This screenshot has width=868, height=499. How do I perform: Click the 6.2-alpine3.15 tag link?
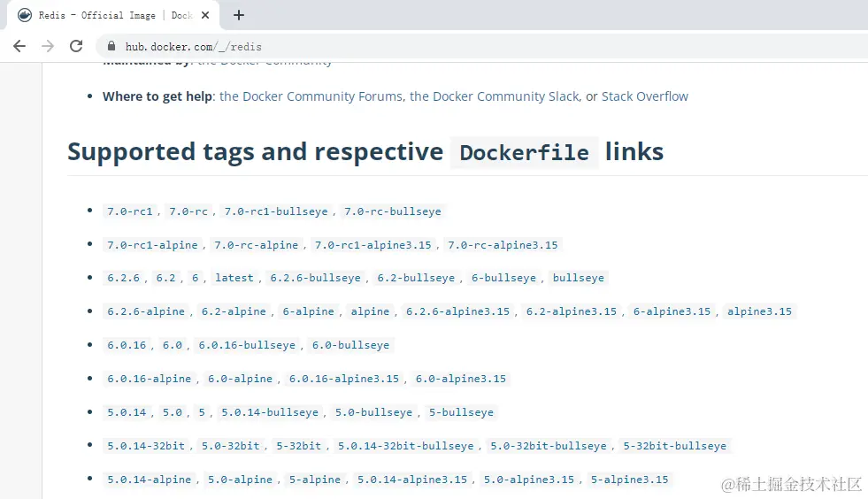click(x=572, y=311)
